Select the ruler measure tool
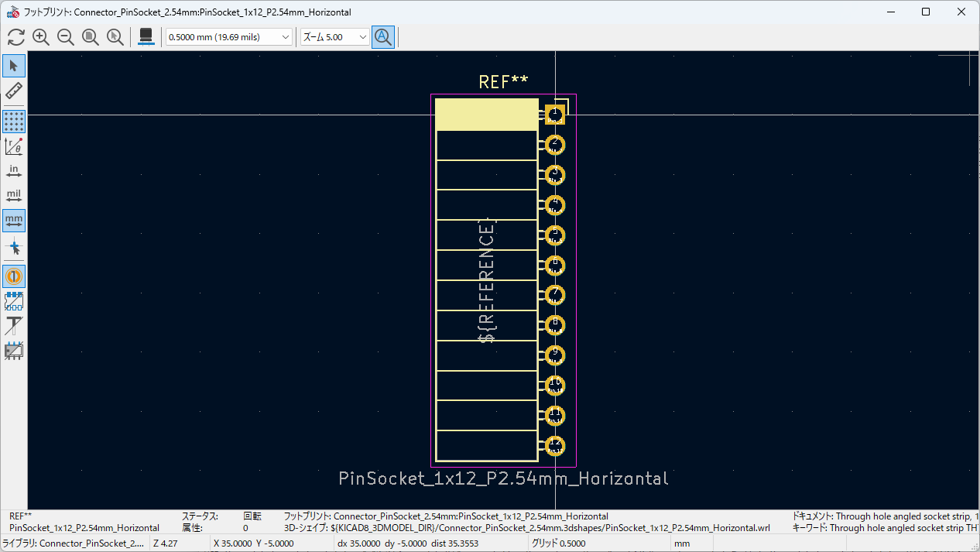The width and height of the screenshot is (980, 552). [14, 91]
